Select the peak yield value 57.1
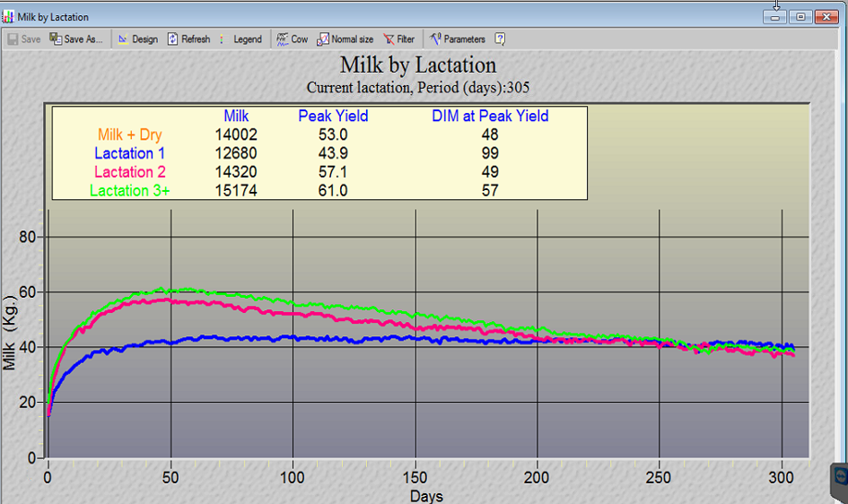Viewport: 848px width, 504px height. click(x=333, y=172)
